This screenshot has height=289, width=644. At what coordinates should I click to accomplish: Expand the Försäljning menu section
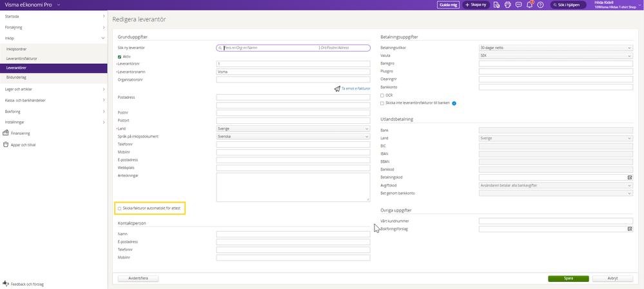tap(53, 28)
